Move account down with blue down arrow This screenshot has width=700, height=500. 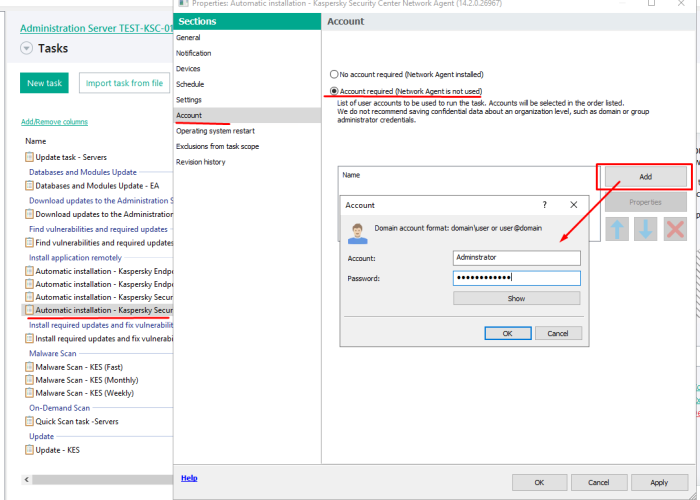click(x=646, y=229)
